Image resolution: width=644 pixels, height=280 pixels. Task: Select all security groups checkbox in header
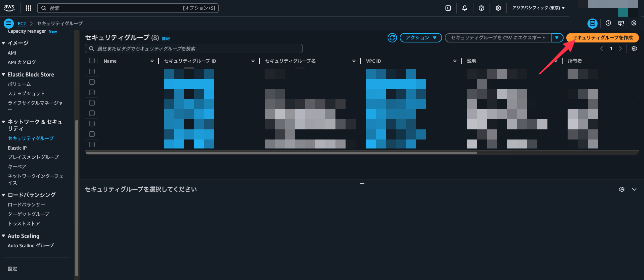[x=92, y=61]
